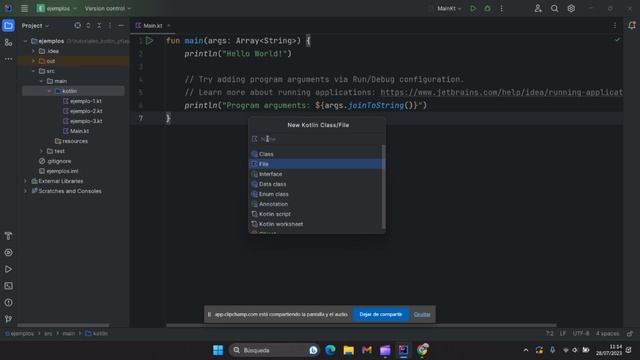
Task: Choose Data class in the popup
Action: 316,184
